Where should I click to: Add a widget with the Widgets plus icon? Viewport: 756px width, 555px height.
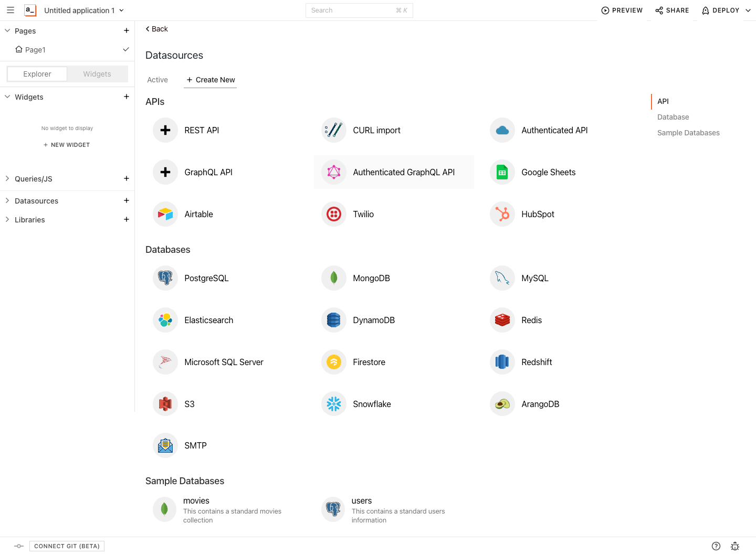click(x=127, y=97)
